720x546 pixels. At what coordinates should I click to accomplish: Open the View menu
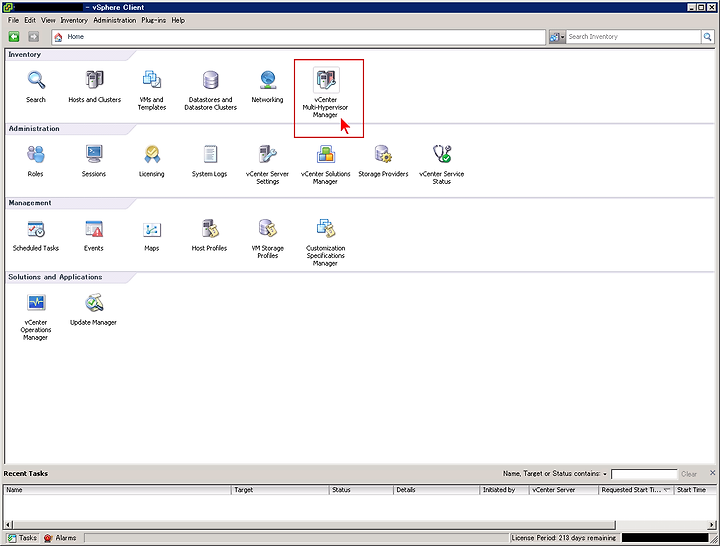[48, 20]
